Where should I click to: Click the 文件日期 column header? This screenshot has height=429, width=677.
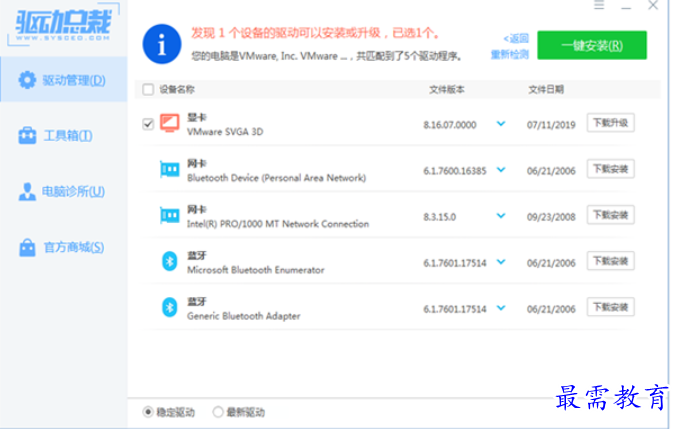(x=546, y=89)
